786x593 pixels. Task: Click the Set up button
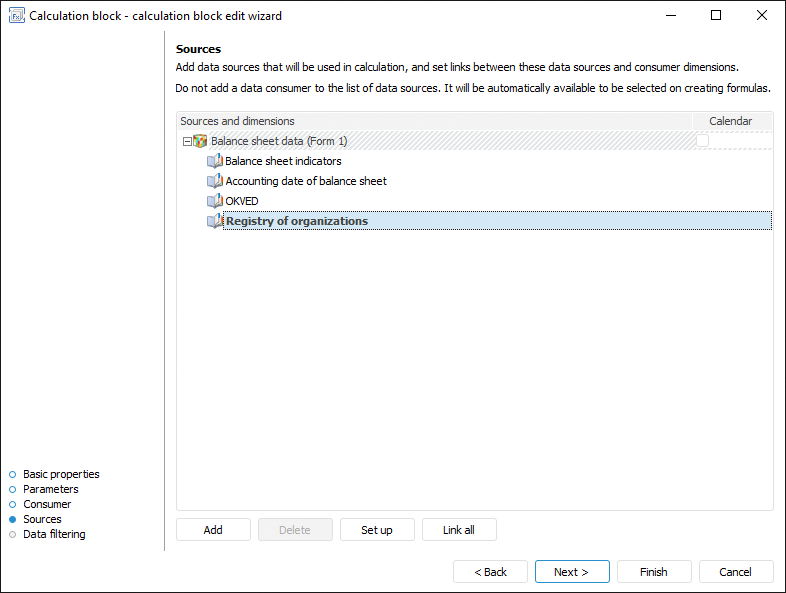click(x=377, y=530)
